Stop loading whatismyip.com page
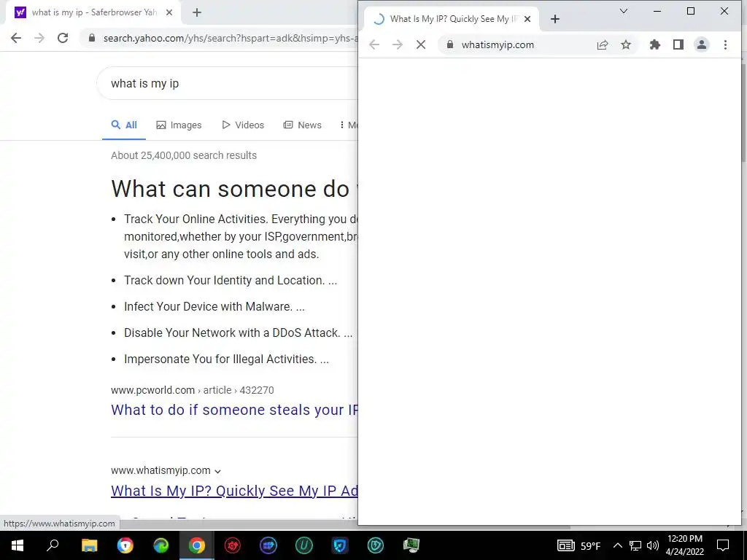747x560 pixels. pyautogui.click(x=421, y=44)
